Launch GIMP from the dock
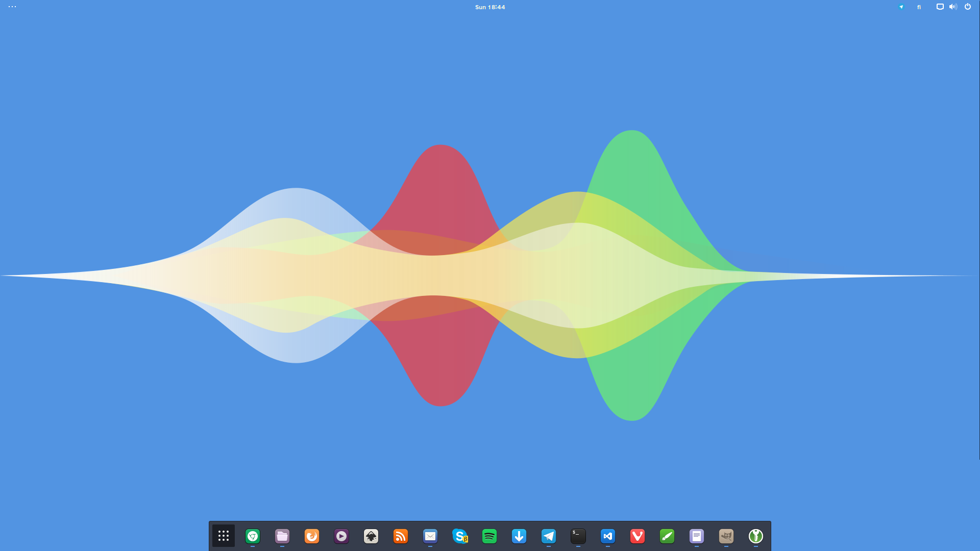Screen dimensions: 980x551 (x=726, y=536)
